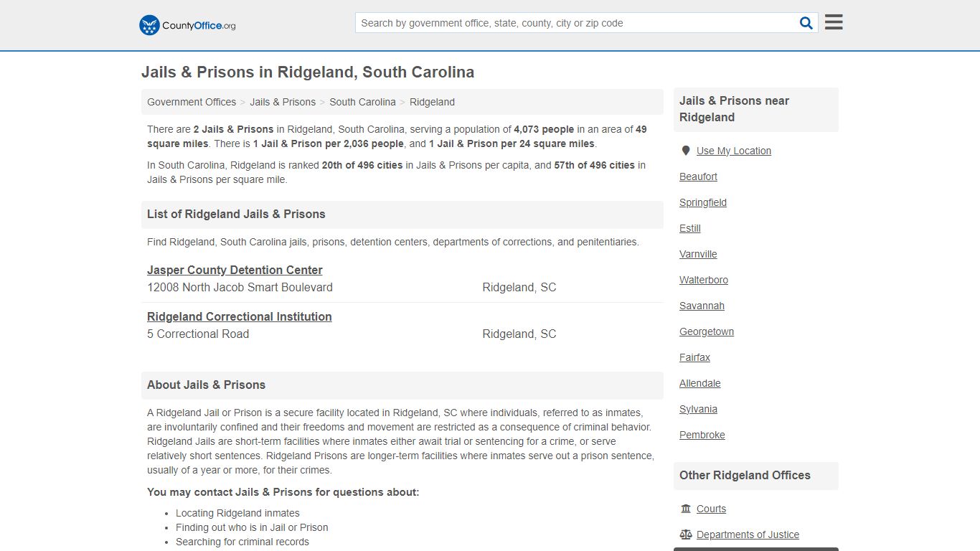980x551 pixels.
Task: Click Finding out who is in Jail bullet
Action: point(252,527)
